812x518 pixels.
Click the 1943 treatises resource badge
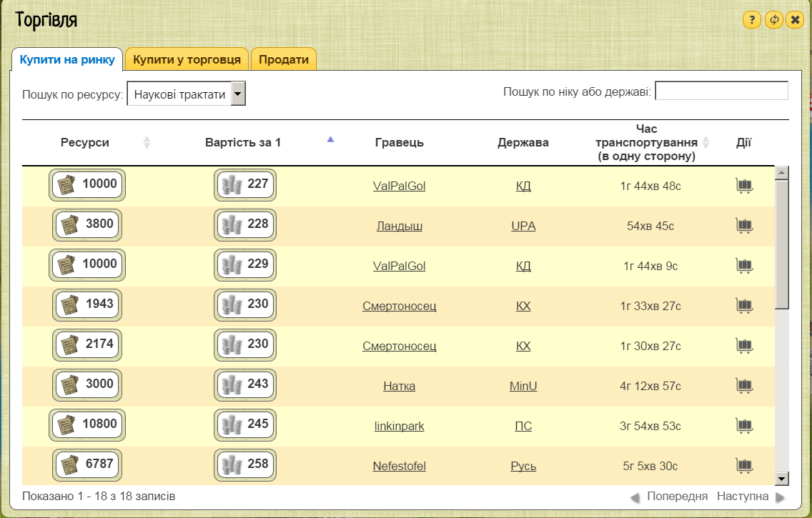tap(87, 305)
